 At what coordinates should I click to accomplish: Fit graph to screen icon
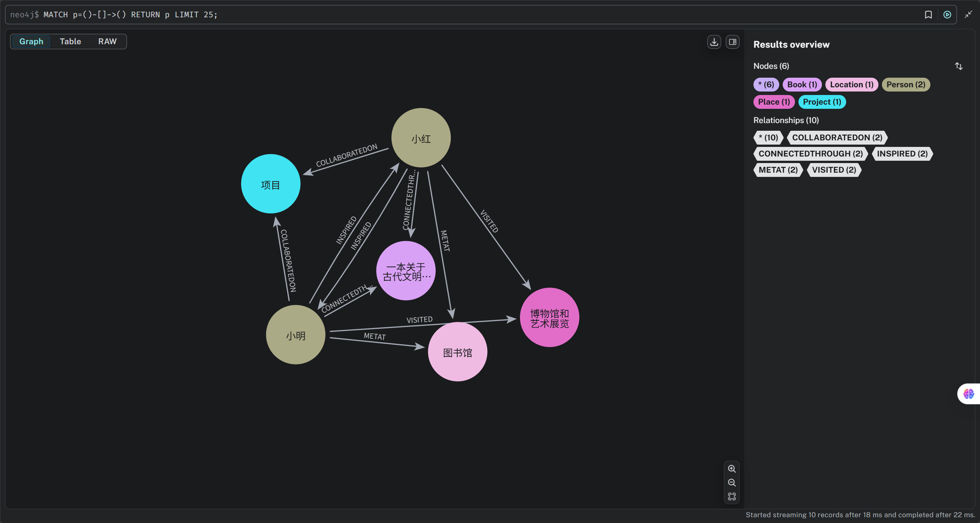732,496
